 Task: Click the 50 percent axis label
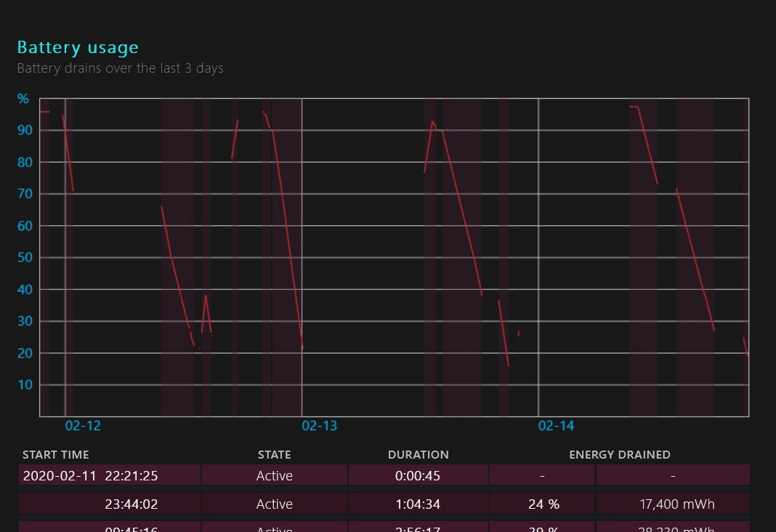point(25,257)
